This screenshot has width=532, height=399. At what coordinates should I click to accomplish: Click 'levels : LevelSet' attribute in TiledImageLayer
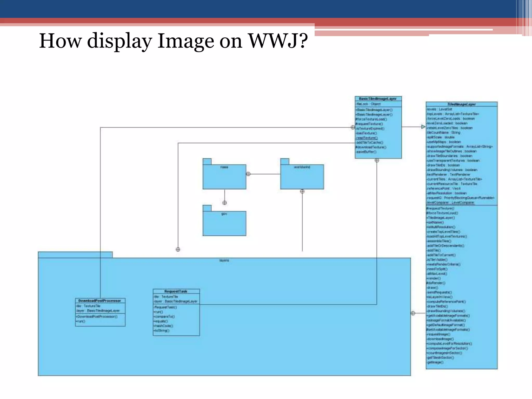click(x=439, y=109)
